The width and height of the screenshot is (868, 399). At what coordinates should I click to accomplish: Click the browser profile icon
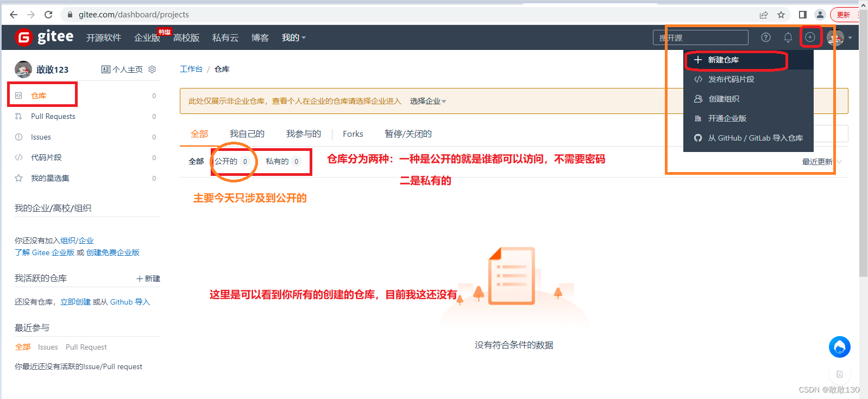point(820,15)
